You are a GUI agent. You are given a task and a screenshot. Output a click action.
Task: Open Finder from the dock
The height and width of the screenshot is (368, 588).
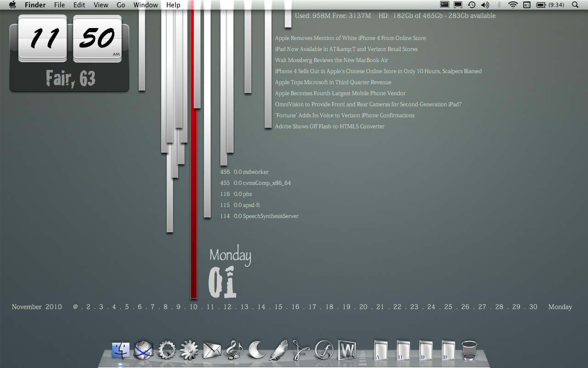click(121, 350)
